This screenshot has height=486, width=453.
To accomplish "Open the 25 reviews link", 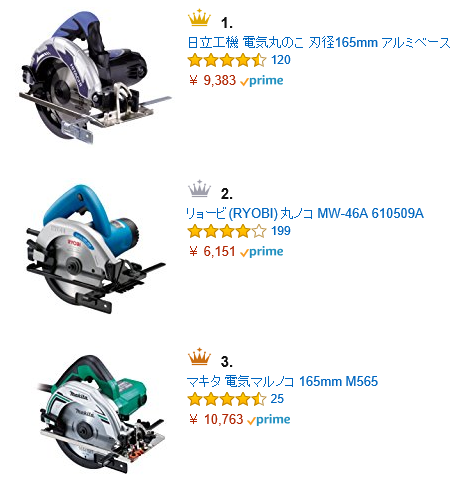I will [277, 399].
